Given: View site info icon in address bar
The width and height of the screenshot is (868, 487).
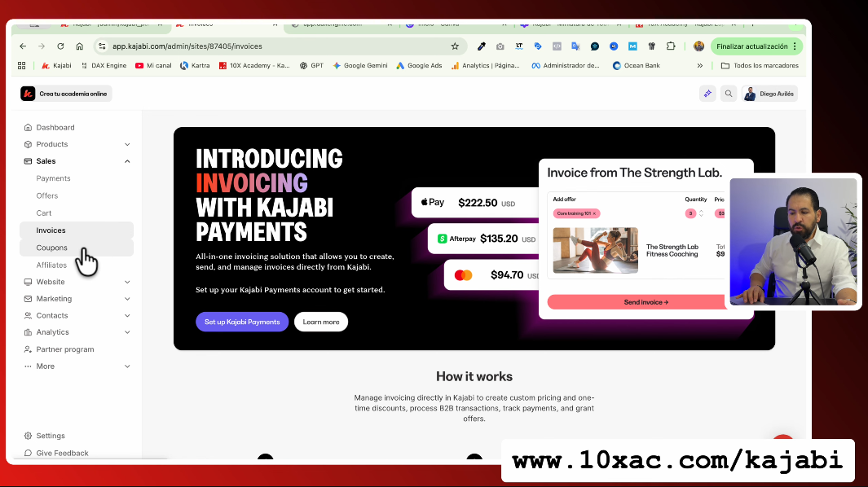Looking at the screenshot, I should pos(102,46).
